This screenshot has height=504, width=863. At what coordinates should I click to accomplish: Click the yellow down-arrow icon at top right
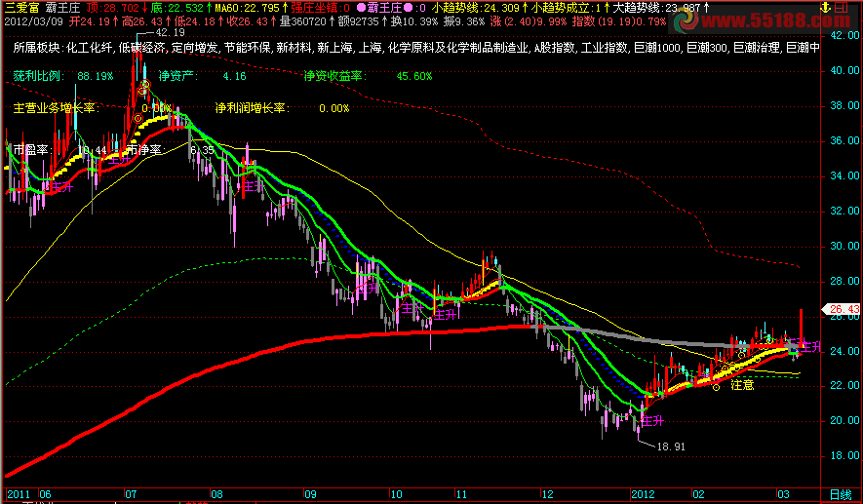[x=824, y=8]
